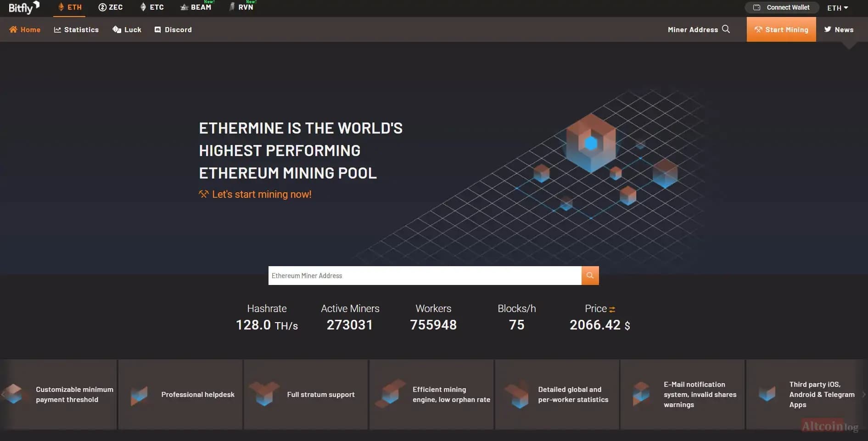Screen dimensions: 868x441
Task: Click the orange search button
Action: tap(590, 275)
